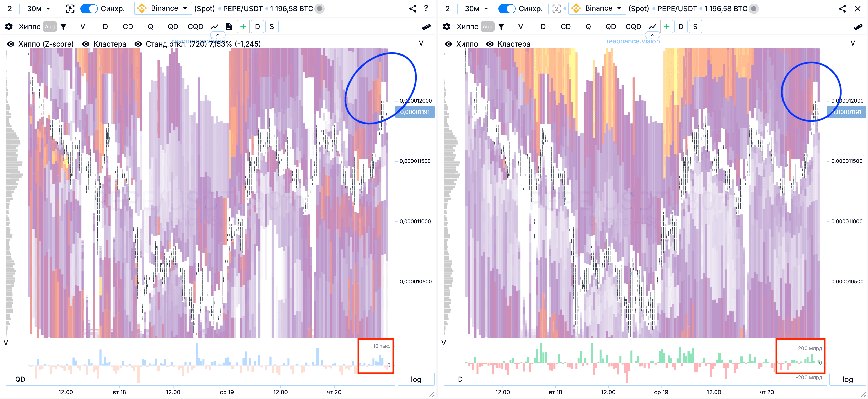
Task: Click the gray status circle in left header
Action: (320, 8)
